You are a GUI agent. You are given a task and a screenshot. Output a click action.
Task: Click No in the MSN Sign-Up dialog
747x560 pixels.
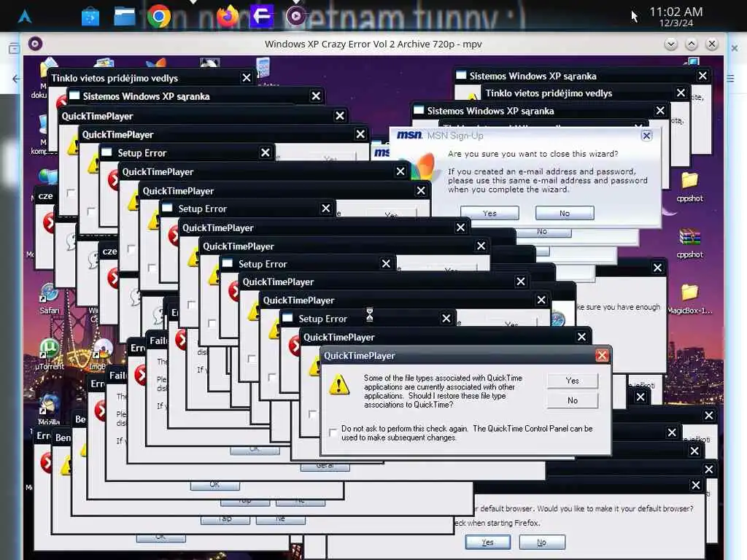[x=565, y=213]
